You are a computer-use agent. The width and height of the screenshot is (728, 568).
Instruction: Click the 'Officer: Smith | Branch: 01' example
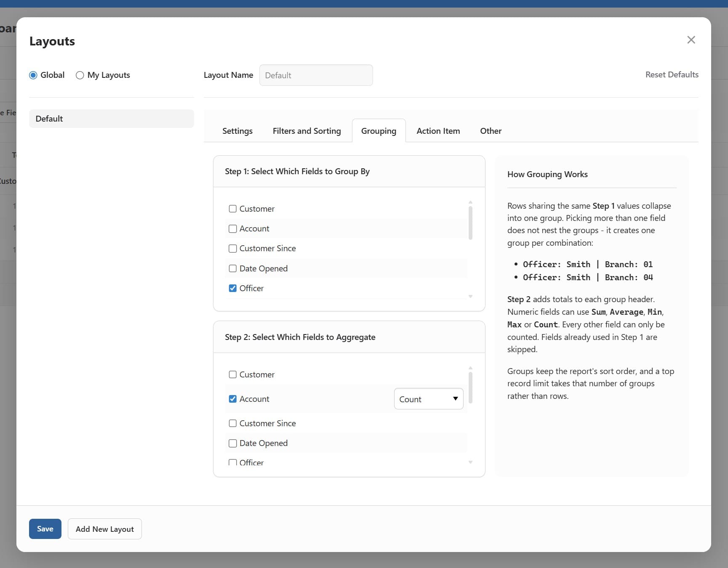pyautogui.click(x=588, y=264)
